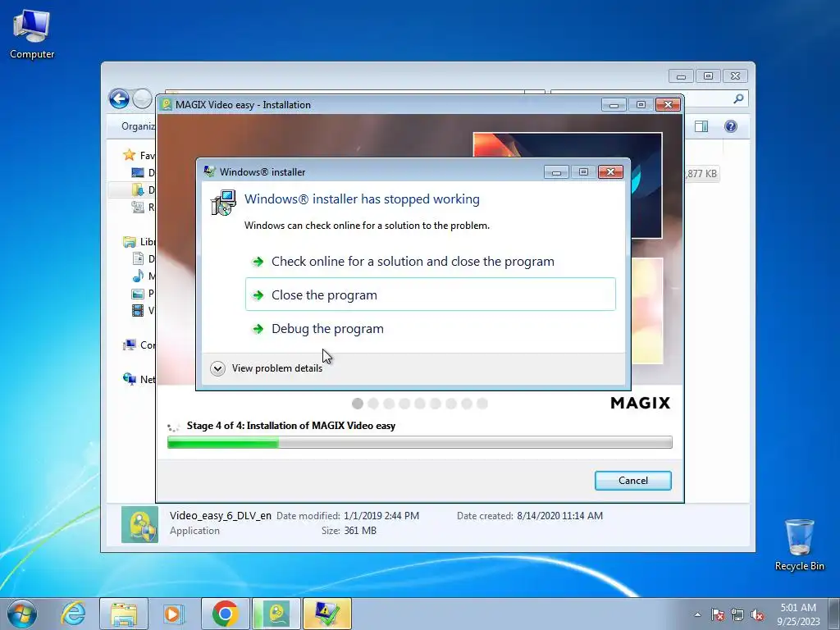Select the Videos library icon in sidebar

click(x=138, y=310)
